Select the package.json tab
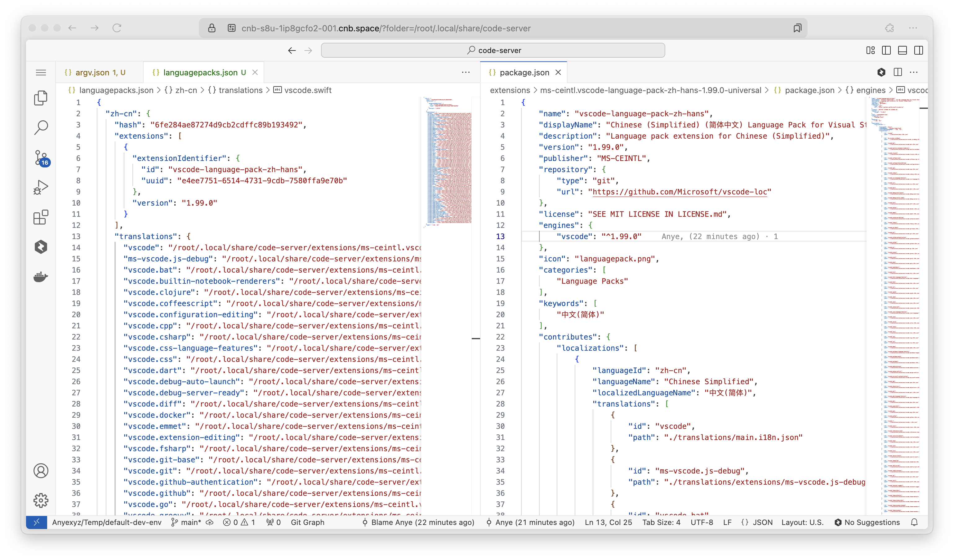Viewport: 954px width, 560px height. 524,72
